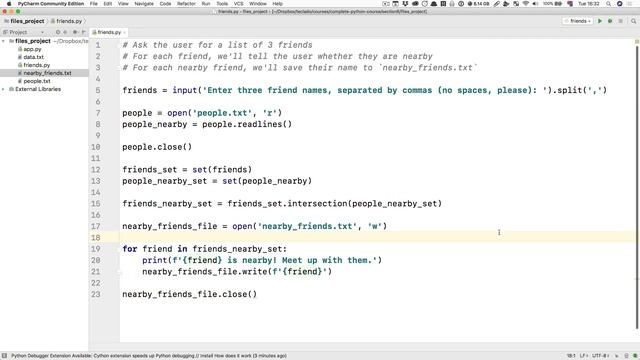Click the code folding marker at line 21
Screen dimensions: 640x360
120,273
